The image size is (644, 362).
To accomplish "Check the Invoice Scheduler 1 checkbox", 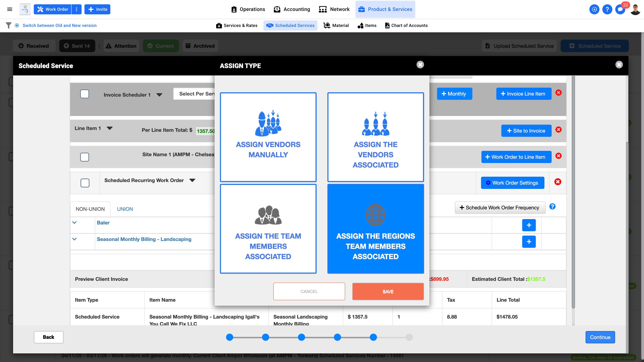I will coord(84,94).
